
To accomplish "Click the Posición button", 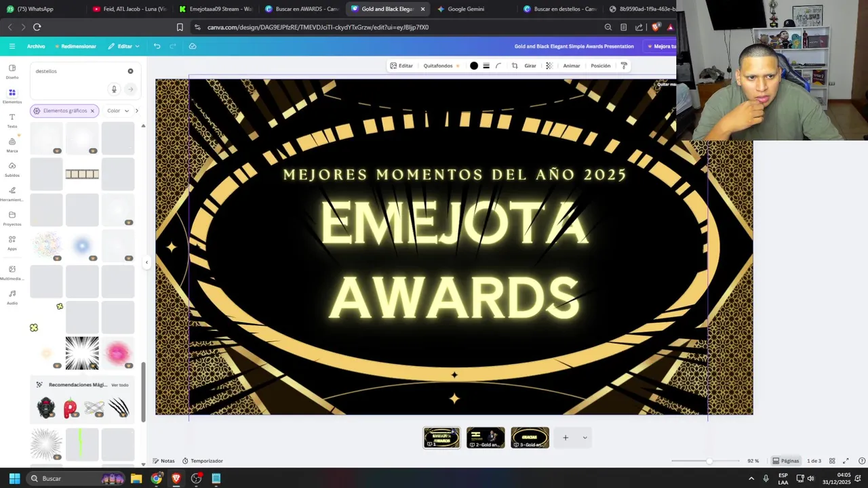I will (601, 66).
